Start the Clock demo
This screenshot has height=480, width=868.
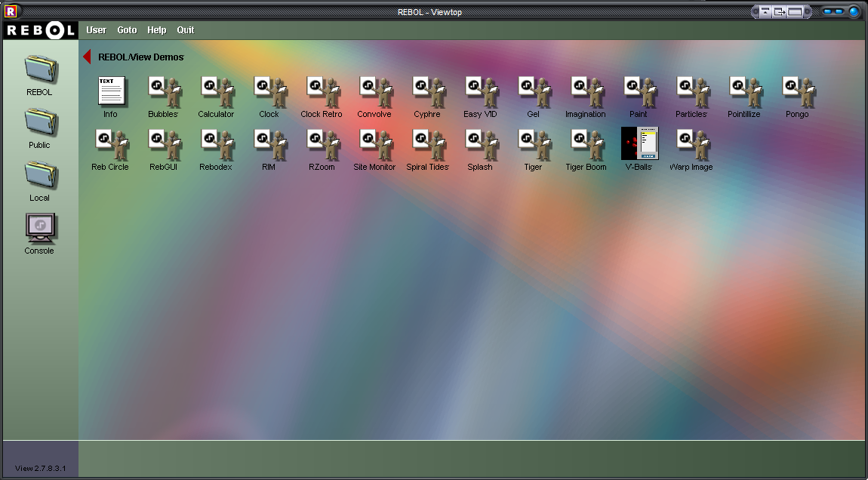pyautogui.click(x=270, y=91)
